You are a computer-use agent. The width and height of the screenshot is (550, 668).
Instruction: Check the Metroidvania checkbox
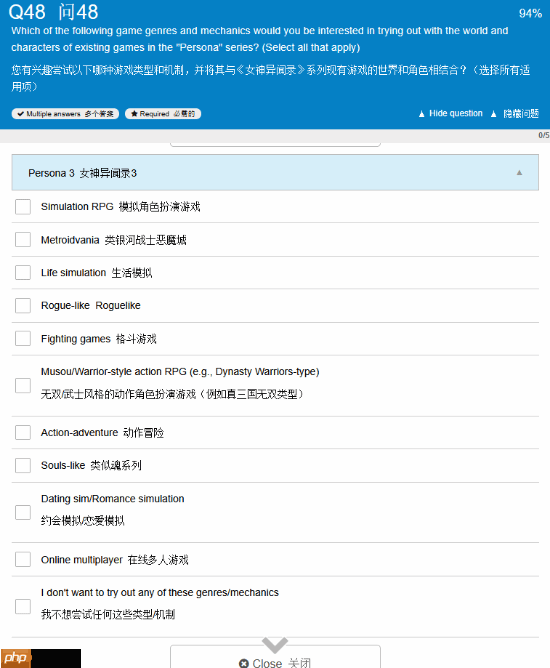(x=23, y=239)
